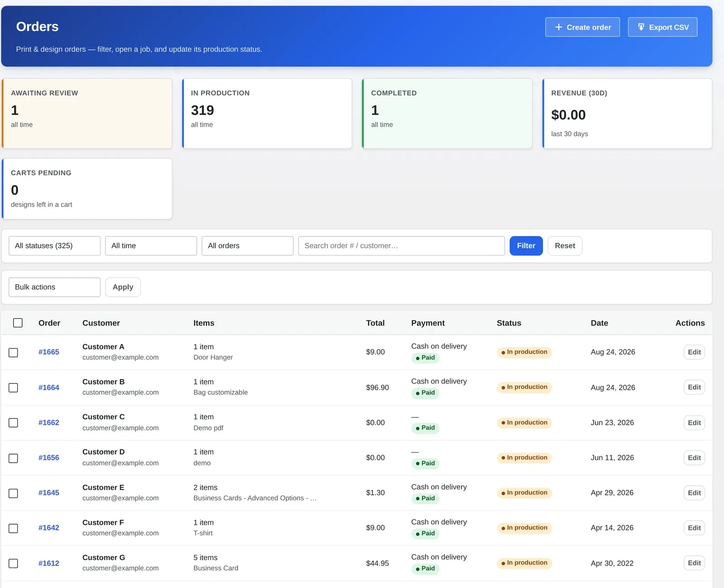This screenshot has height=588, width=724.
Task: Click In production status for order #1612
Action: click(x=524, y=563)
